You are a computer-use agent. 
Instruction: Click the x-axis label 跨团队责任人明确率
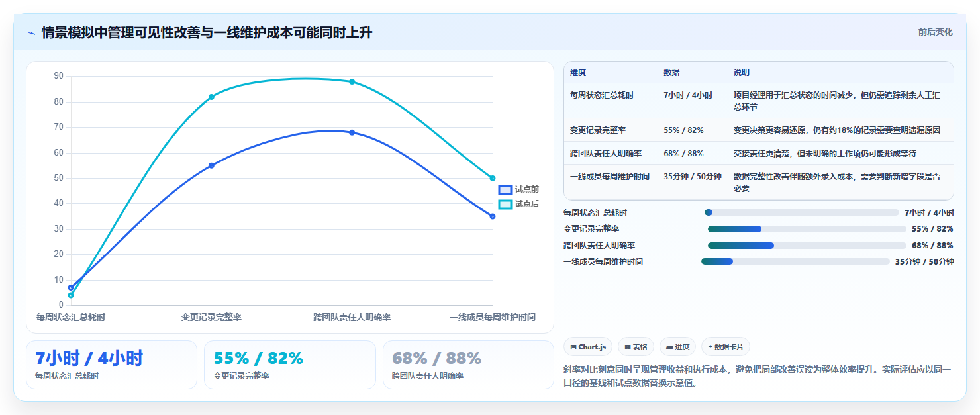[x=352, y=317]
